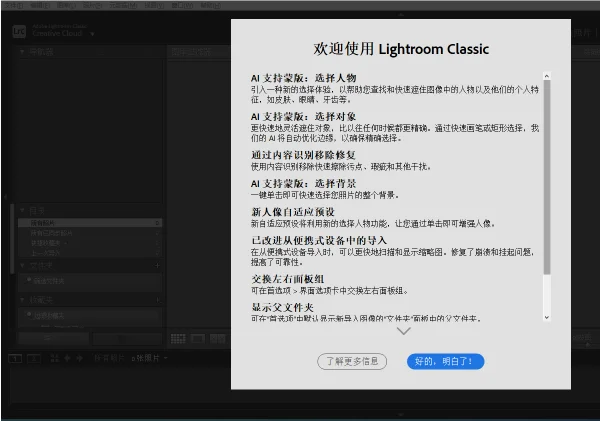Open the 编辑(E) menu
Image resolution: width=600 pixels, height=421 pixels.
pyautogui.click(x=40, y=5)
